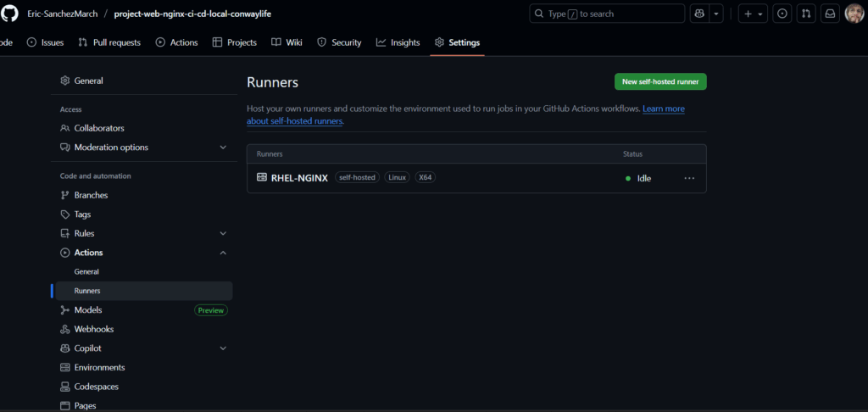
Task: Open the project-web-nginx-ci-cd-local-conwaylife repository link
Action: [x=192, y=14]
